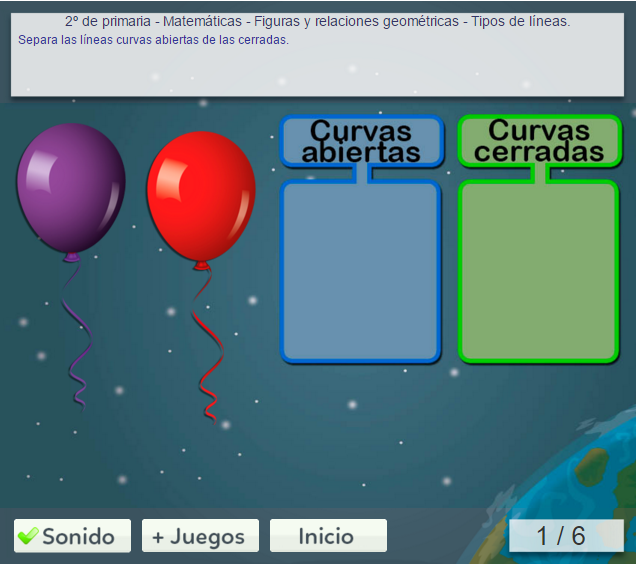Screen dimensions: 637x570
Task: Click the green checkmark beside Sonido
Action: 28,536
